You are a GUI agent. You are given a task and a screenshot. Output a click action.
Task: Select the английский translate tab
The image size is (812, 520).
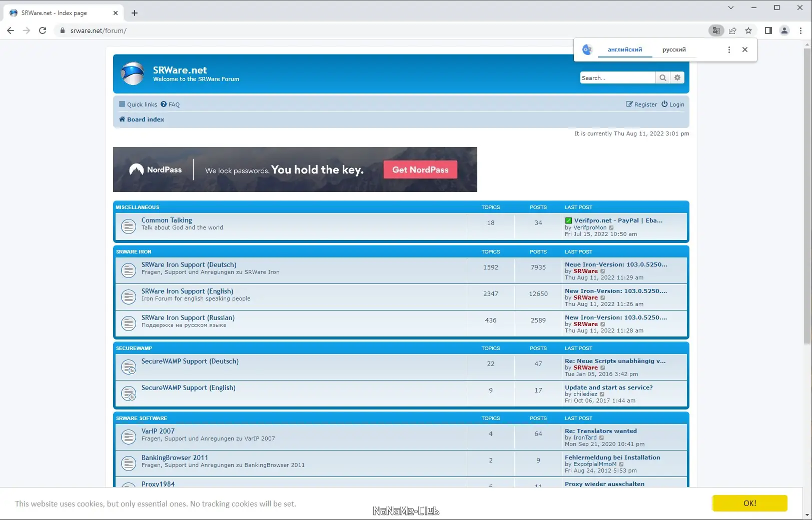point(625,49)
